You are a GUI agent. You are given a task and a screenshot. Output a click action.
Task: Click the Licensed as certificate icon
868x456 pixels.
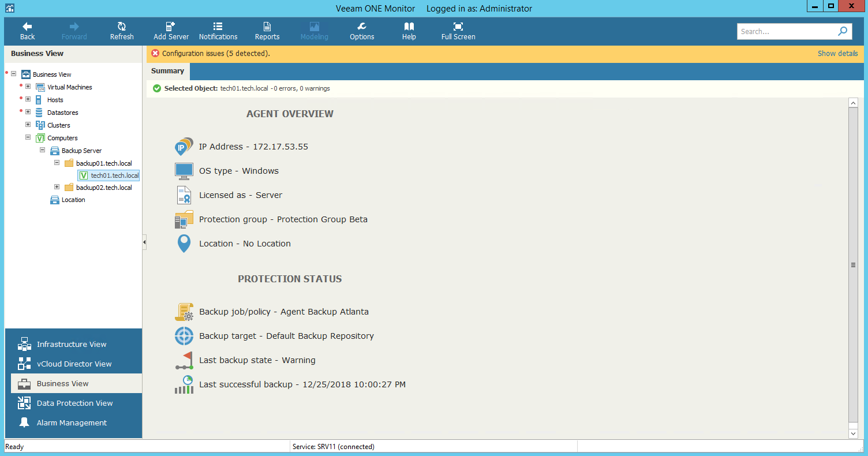pyautogui.click(x=184, y=195)
